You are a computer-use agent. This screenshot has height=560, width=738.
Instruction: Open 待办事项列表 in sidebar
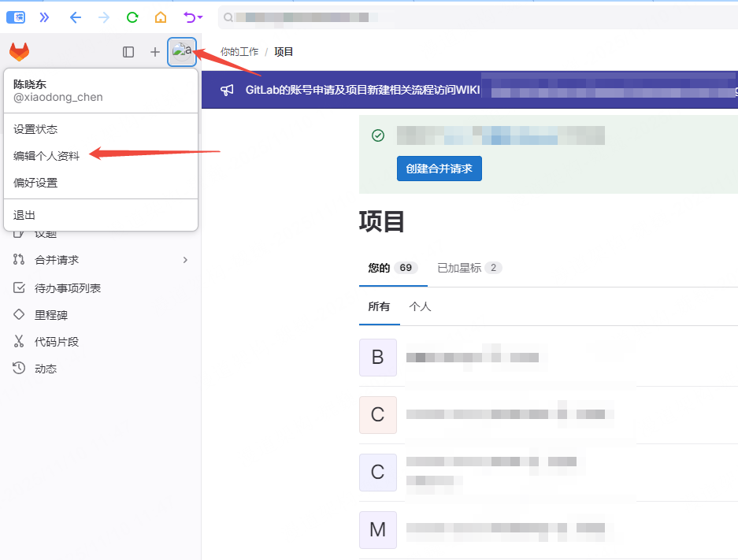67,288
